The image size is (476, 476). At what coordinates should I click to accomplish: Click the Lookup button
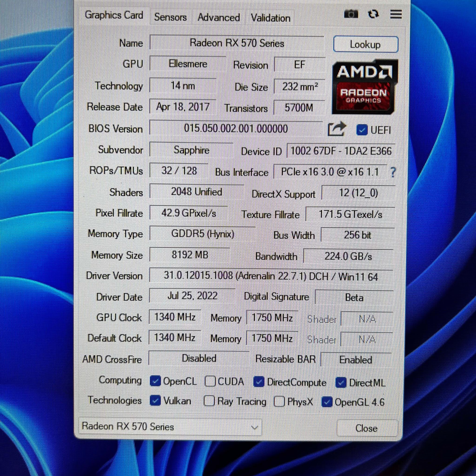[x=366, y=44]
